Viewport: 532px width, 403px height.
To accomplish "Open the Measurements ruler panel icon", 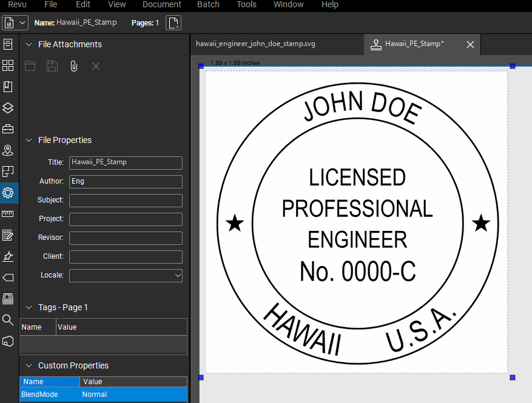I will [8, 214].
